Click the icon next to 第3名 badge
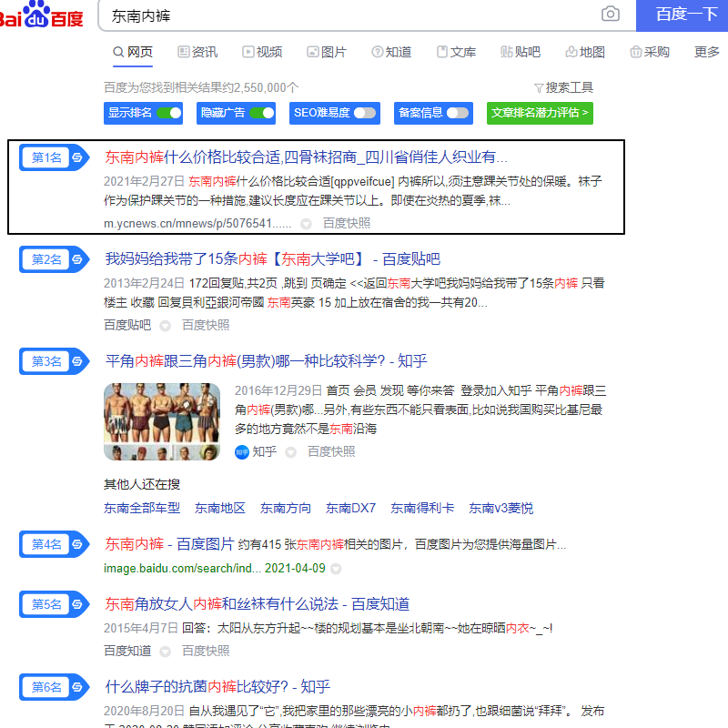This screenshot has width=728, height=728. click(x=77, y=360)
